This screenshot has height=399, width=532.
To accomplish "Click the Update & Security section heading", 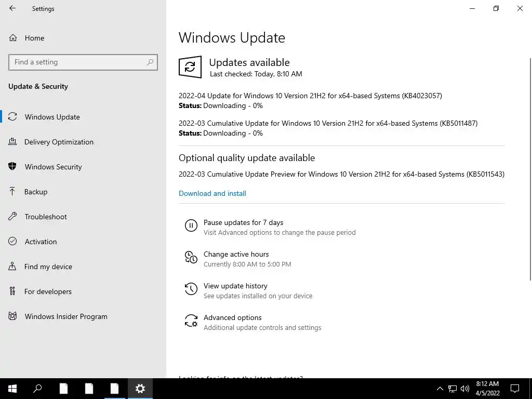I will coord(38,87).
